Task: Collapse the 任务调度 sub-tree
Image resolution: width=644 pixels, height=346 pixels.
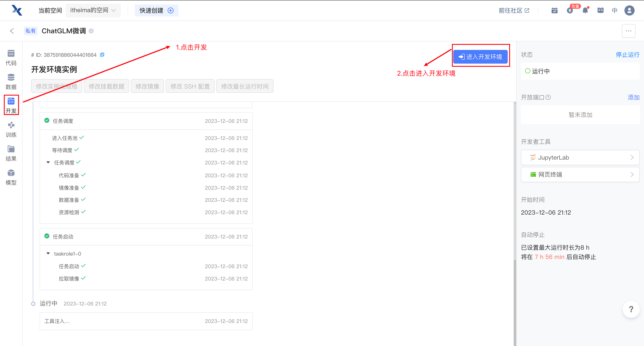Action: coord(48,163)
